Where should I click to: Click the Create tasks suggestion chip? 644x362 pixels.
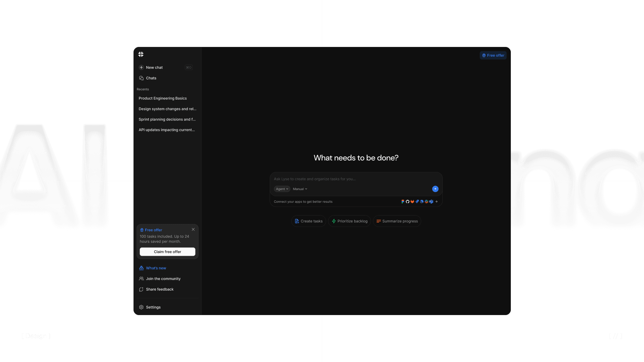point(308,221)
